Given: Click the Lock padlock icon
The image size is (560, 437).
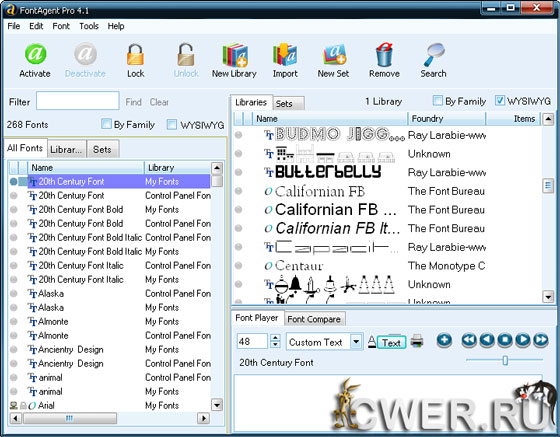Looking at the screenshot, I should [135, 54].
